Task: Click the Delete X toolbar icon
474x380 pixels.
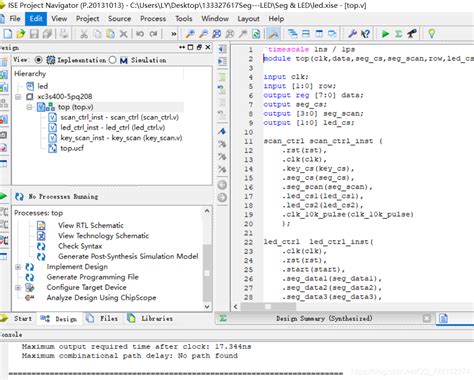Action: coord(124,34)
